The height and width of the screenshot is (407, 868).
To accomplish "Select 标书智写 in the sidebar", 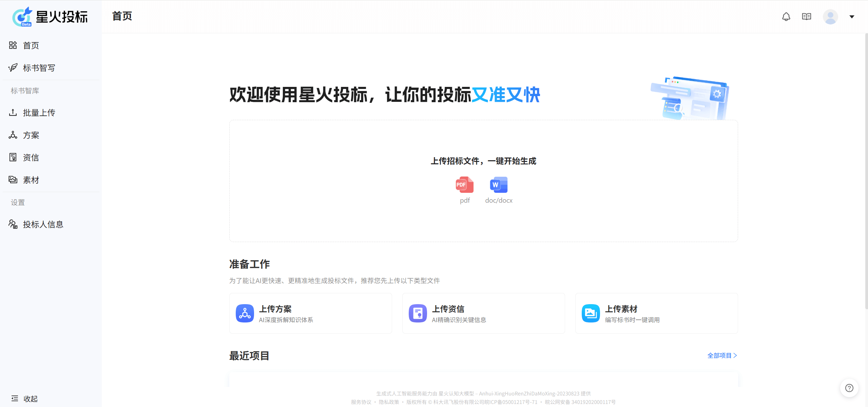I will click(x=39, y=68).
